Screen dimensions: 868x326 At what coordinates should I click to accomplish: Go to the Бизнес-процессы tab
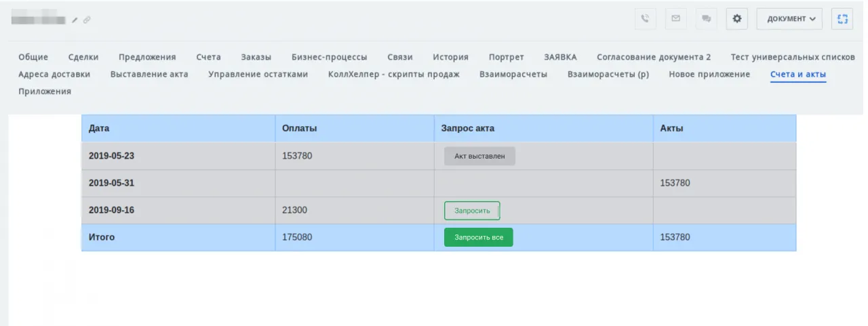point(329,57)
